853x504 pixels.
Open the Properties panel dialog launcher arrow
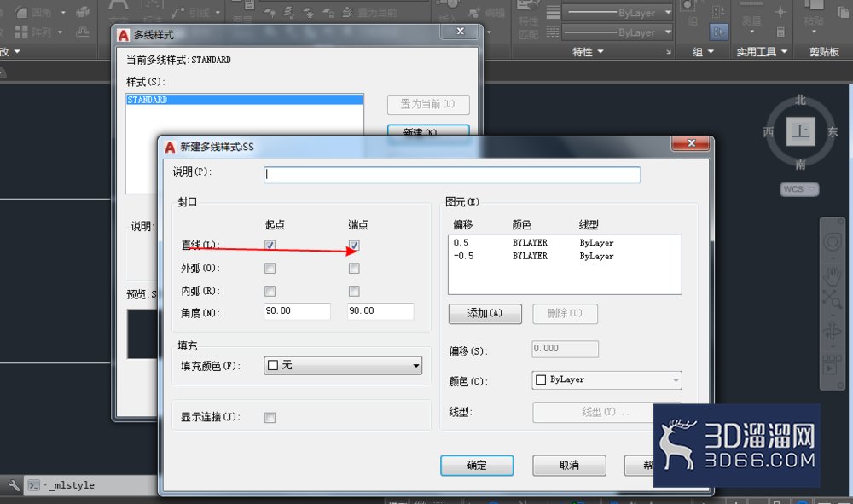coord(669,52)
